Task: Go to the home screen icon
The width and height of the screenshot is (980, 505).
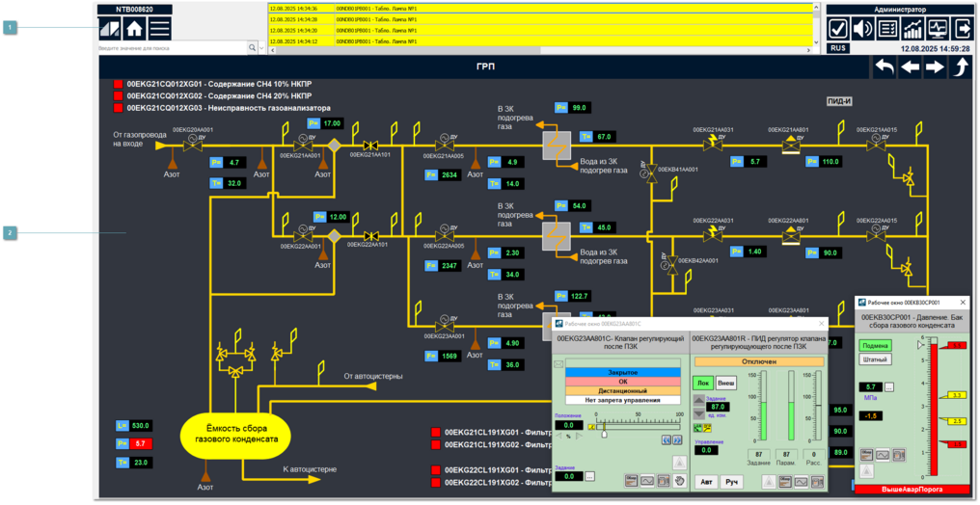Action: 136,28
